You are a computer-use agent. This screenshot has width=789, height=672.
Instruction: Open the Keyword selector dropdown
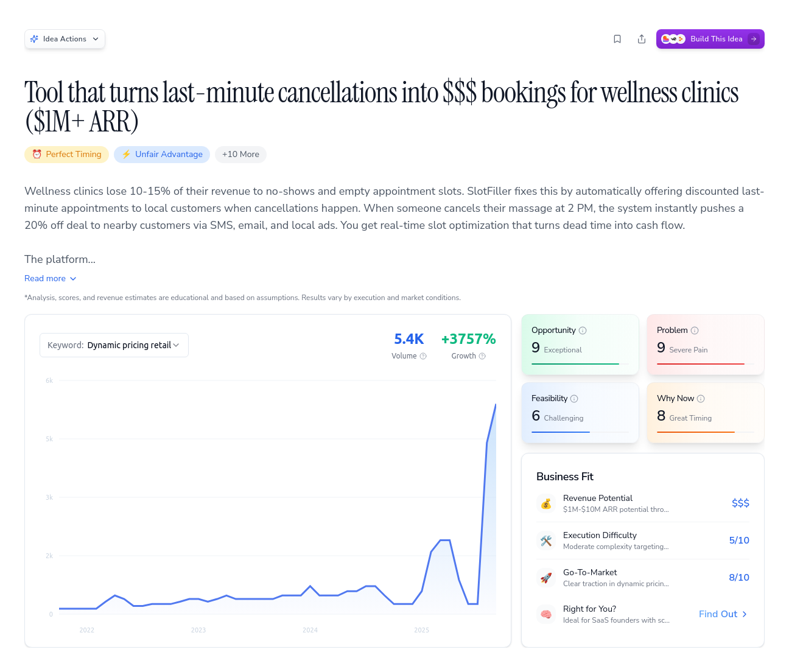(x=114, y=345)
